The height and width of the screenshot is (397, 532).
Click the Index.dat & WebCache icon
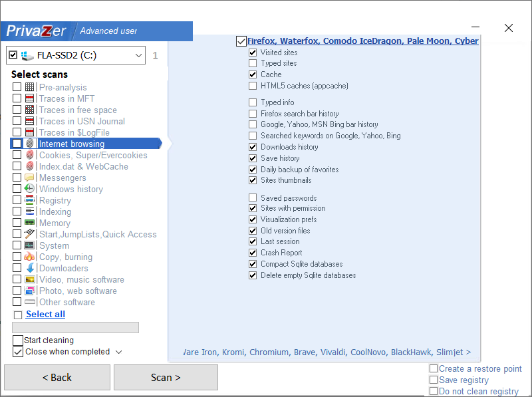click(x=29, y=166)
